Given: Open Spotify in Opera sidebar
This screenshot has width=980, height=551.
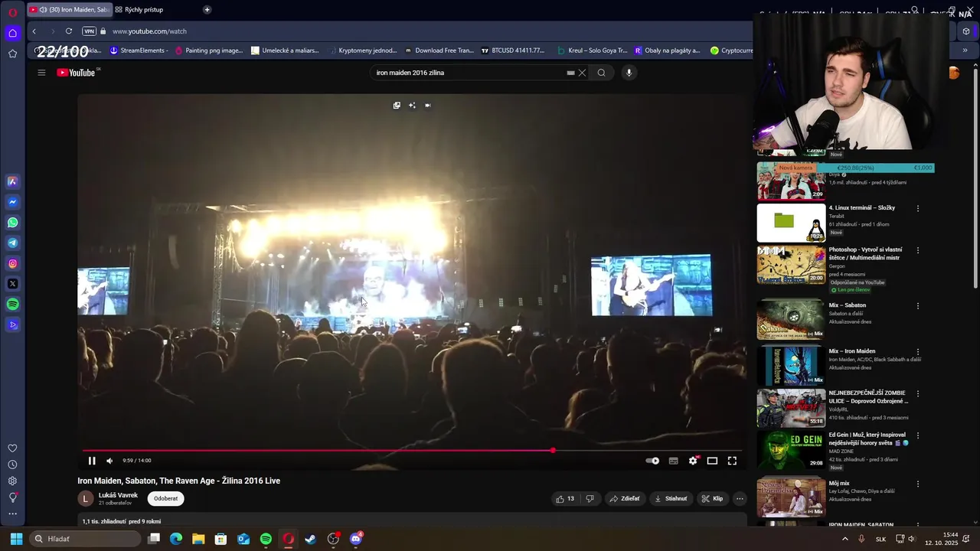Looking at the screenshot, I should coord(12,305).
